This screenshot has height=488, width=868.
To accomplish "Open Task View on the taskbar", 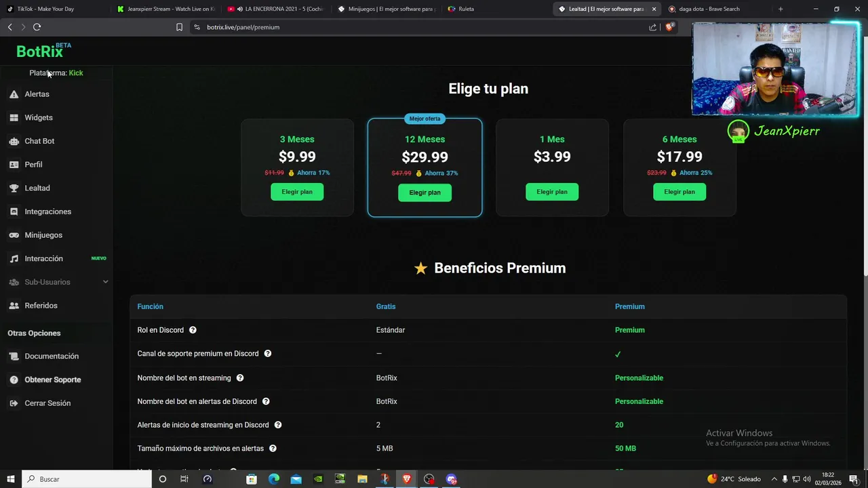I will (x=184, y=479).
